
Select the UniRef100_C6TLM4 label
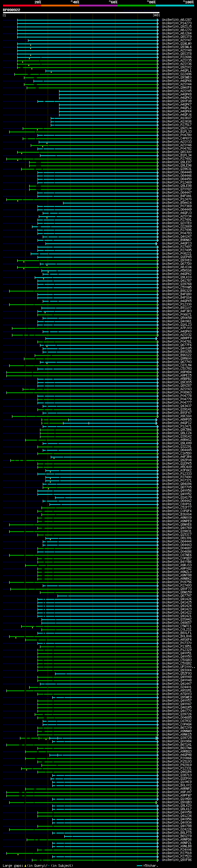point(177,365)
